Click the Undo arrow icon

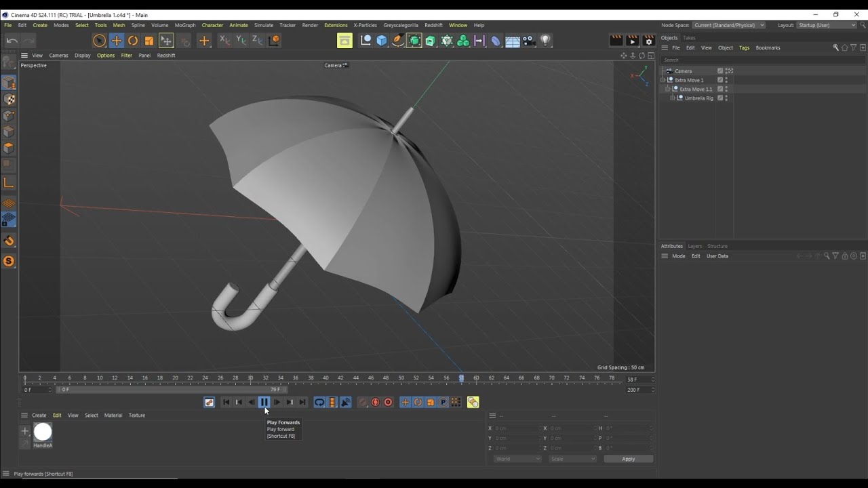tap(12, 41)
